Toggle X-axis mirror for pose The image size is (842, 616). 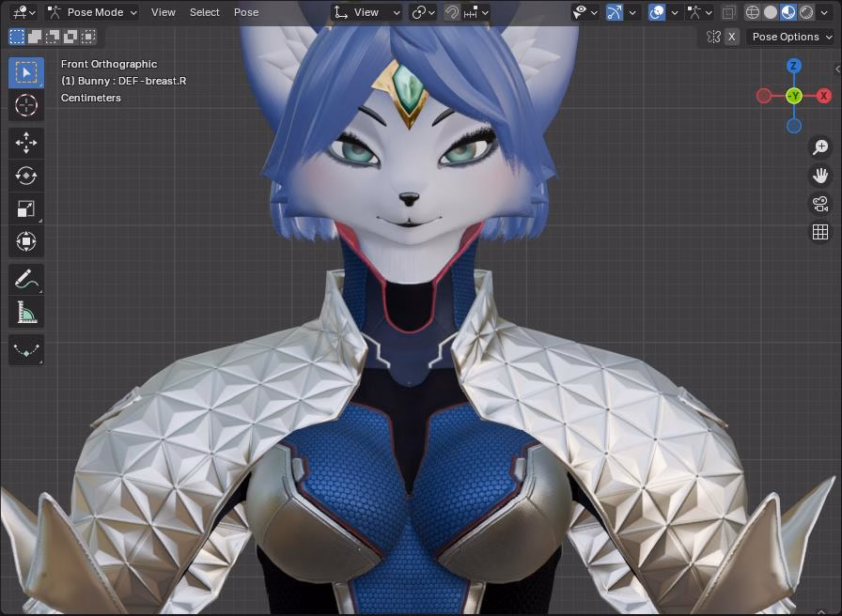point(731,37)
